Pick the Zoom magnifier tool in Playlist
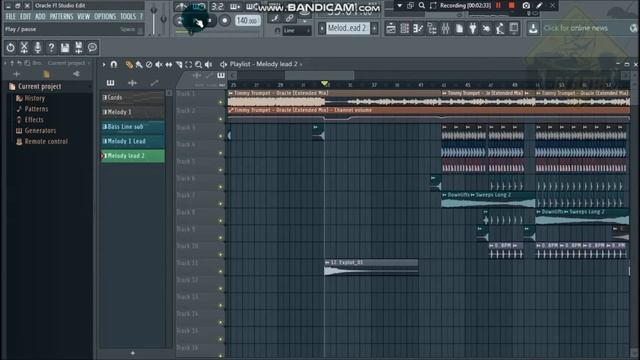The height and width of the screenshot is (360, 640). coord(198,64)
